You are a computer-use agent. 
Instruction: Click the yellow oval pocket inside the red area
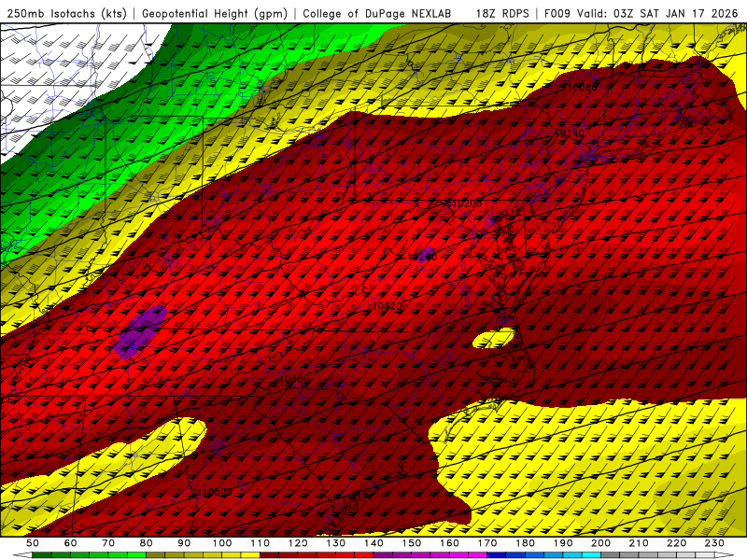(494, 338)
